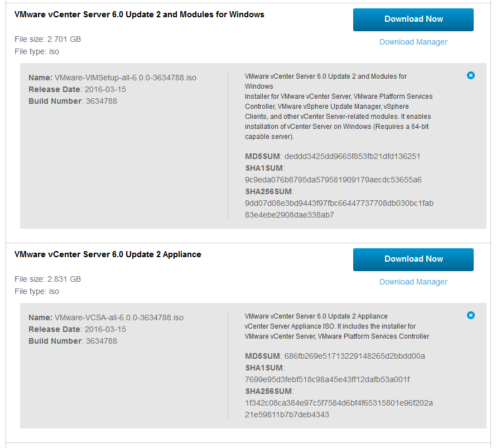This screenshot has height=448, width=496.
Task: Close the Windows installer details panel
Action: (x=471, y=75)
